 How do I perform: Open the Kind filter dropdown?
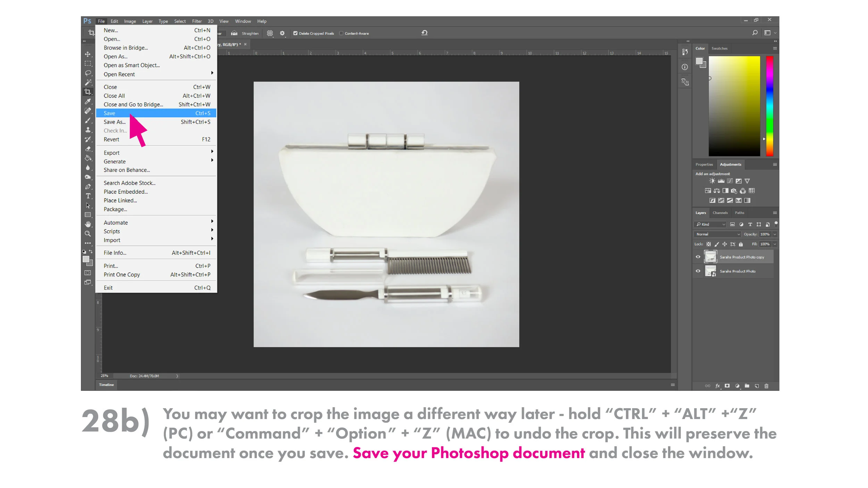click(x=710, y=224)
